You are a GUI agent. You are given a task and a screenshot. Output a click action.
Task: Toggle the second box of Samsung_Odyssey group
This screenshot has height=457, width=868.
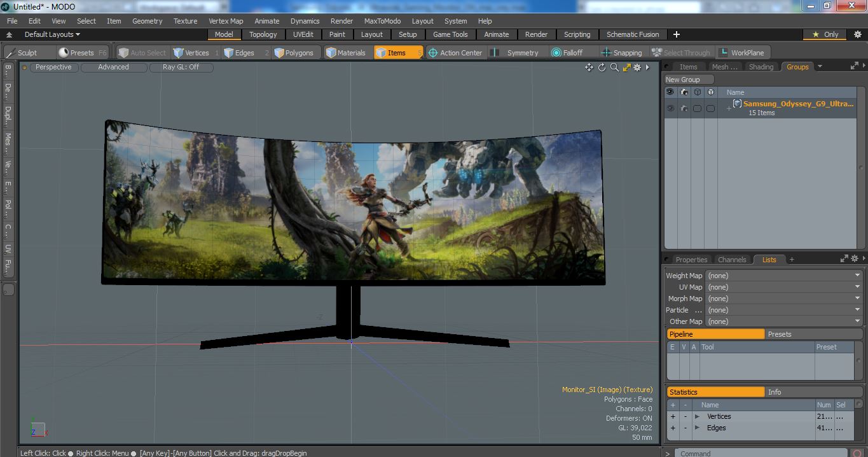[710, 109]
